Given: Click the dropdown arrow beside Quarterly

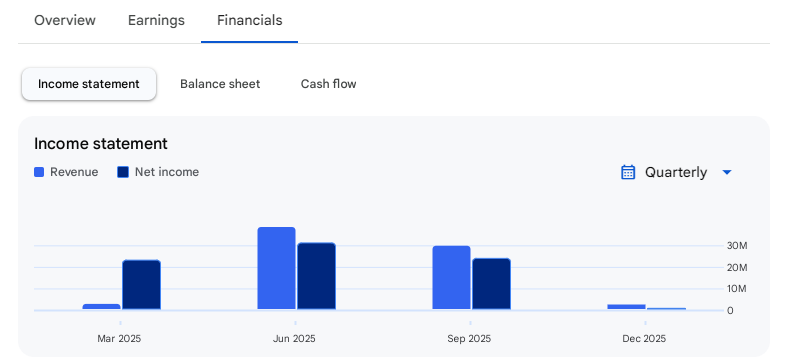Looking at the screenshot, I should coord(726,173).
